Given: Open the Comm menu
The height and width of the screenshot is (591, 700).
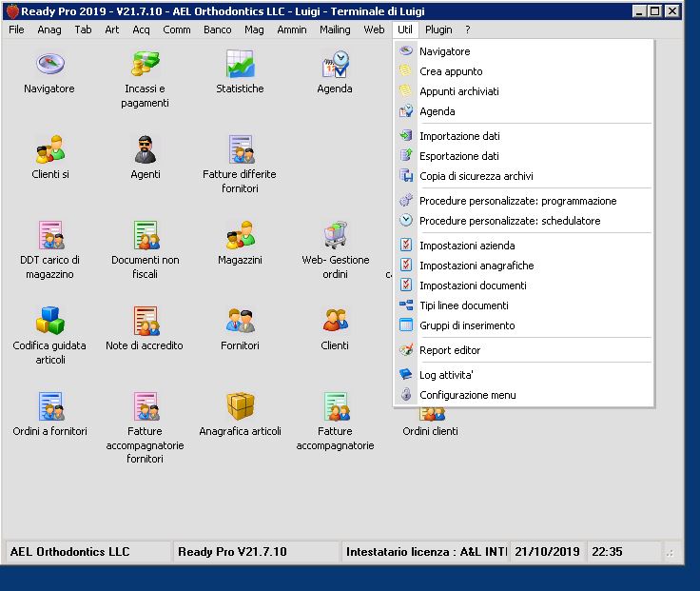Looking at the screenshot, I should [x=177, y=30].
